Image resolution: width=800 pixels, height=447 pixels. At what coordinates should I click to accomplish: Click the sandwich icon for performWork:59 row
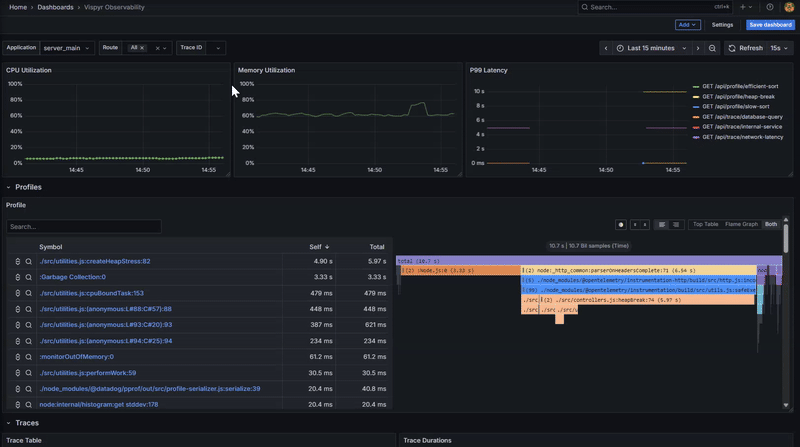click(x=18, y=373)
